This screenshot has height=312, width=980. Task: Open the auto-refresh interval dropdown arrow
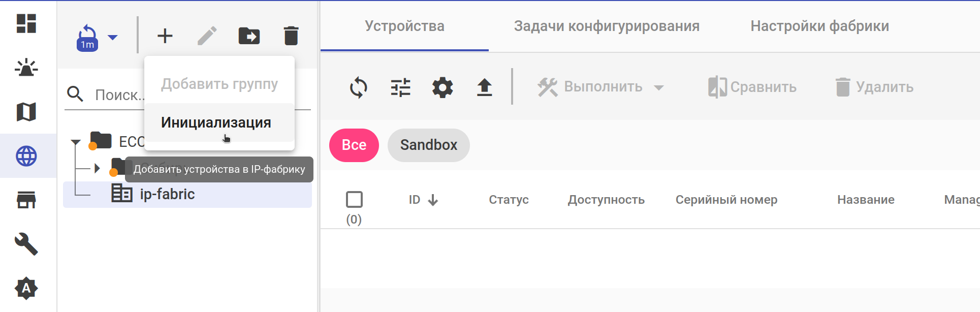pos(113,37)
